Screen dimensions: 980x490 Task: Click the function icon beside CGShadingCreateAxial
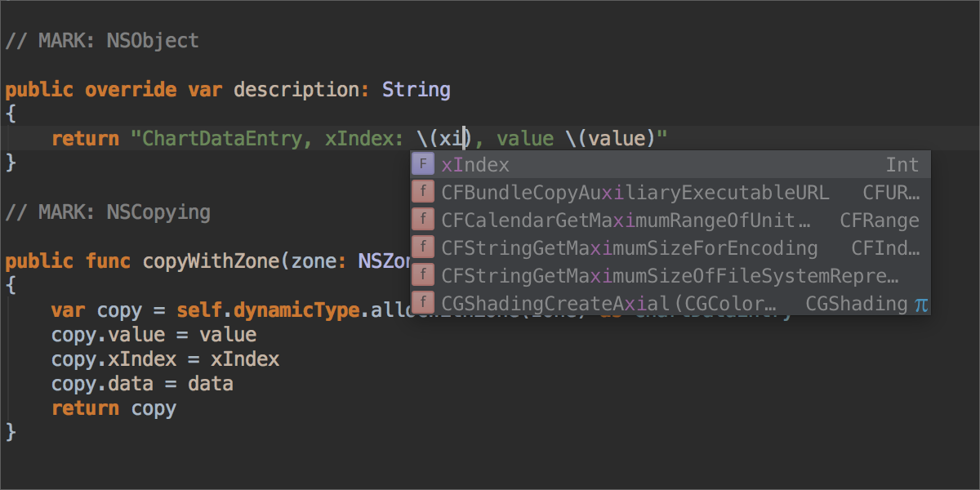[422, 303]
